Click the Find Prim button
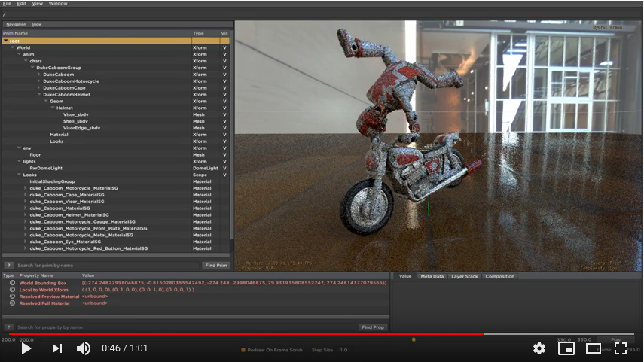The image size is (644, 362). pyautogui.click(x=216, y=265)
